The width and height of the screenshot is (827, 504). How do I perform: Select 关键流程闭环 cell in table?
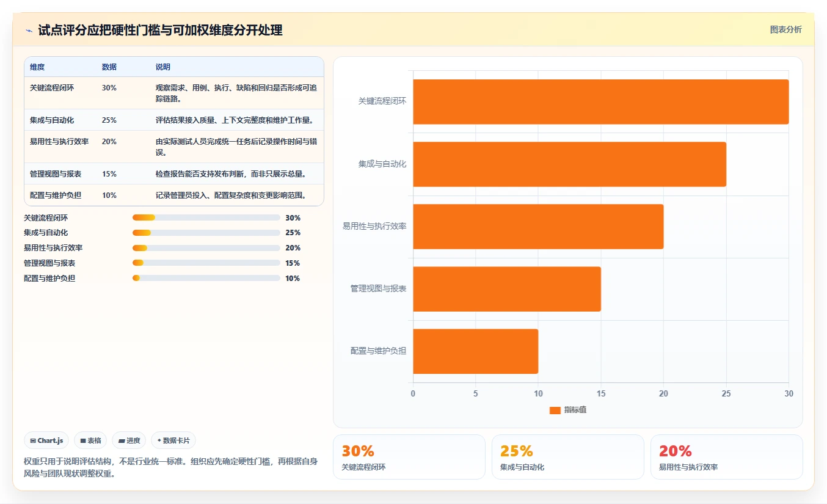coord(52,88)
